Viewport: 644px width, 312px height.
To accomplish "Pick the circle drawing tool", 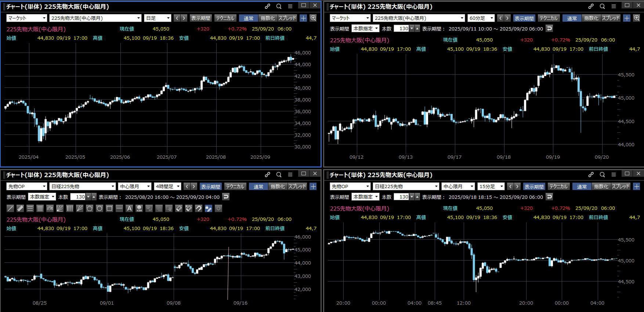I will pyautogui.click(x=99, y=208).
